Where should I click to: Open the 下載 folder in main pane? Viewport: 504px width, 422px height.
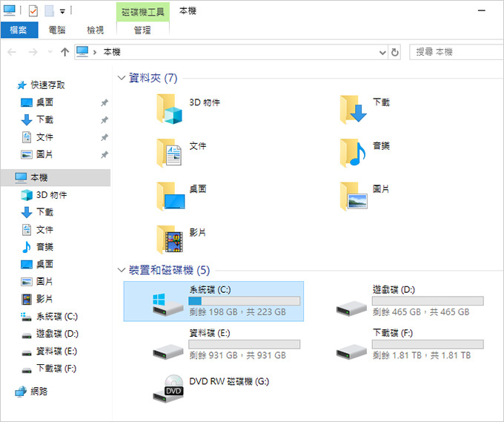pyautogui.click(x=353, y=109)
